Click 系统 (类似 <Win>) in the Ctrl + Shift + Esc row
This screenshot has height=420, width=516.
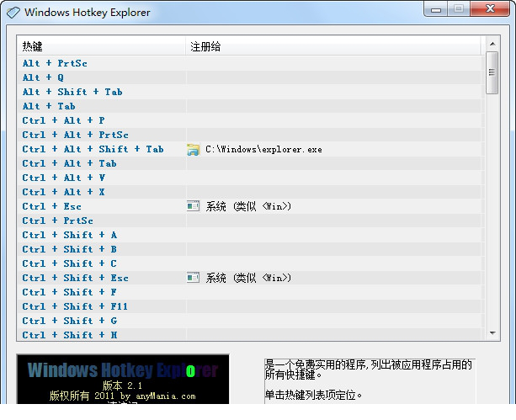pyautogui.click(x=248, y=278)
